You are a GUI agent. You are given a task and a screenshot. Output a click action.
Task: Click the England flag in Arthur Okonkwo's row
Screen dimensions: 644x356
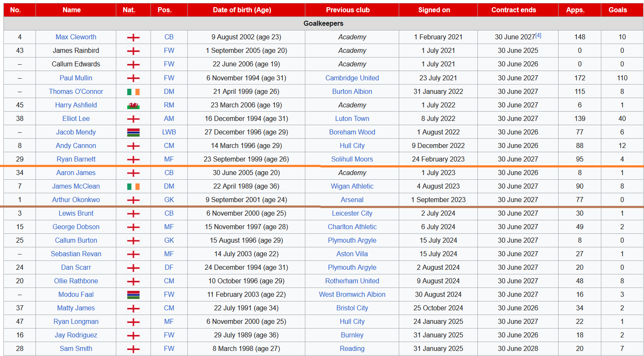[133, 200]
